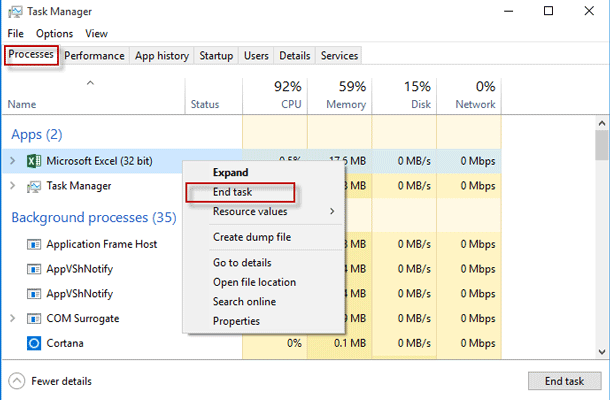Select Open file location in context menu

[x=253, y=282]
